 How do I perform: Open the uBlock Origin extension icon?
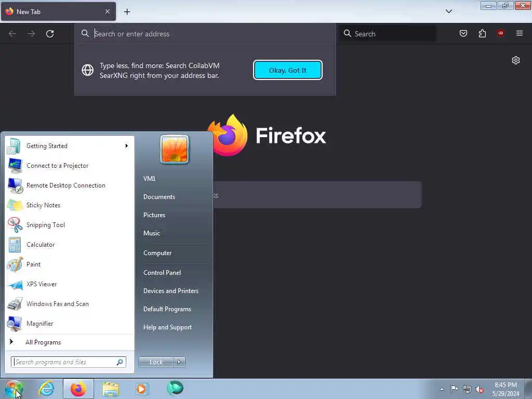pos(500,33)
